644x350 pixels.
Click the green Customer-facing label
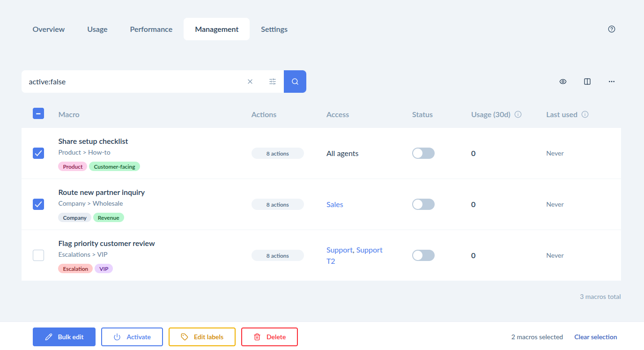[x=115, y=166]
